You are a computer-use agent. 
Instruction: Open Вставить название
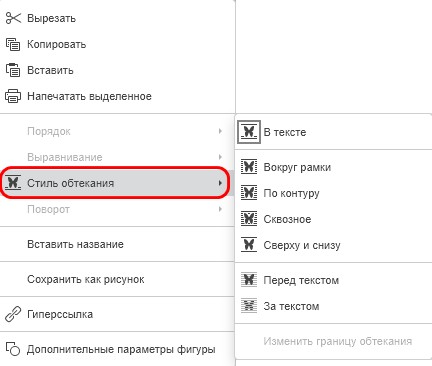(x=117, y=244)
